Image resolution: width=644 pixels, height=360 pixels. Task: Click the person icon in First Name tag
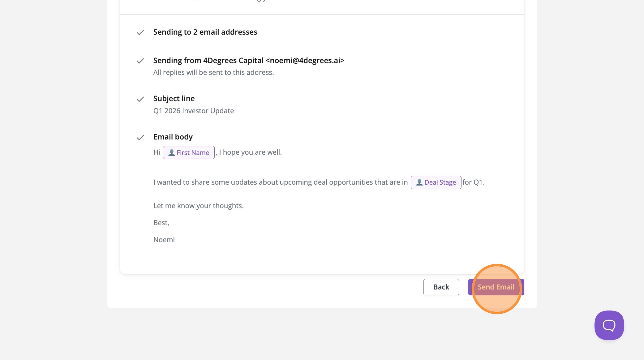(x=171, y=152)
